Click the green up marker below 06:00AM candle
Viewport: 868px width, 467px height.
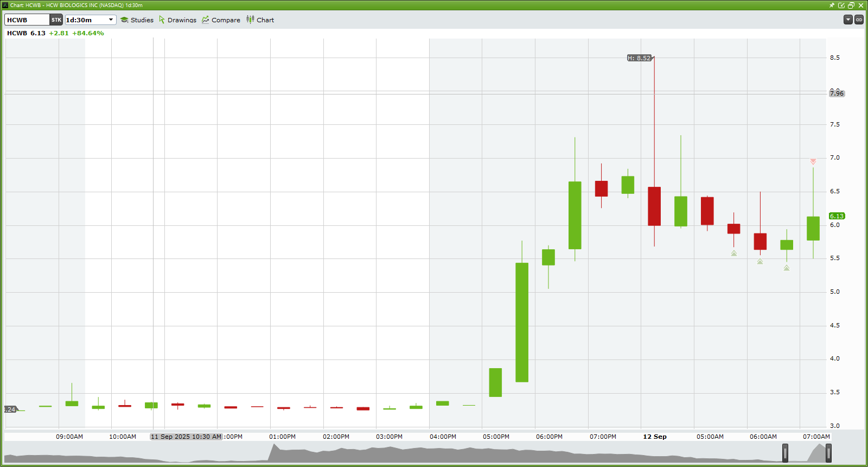760,262
